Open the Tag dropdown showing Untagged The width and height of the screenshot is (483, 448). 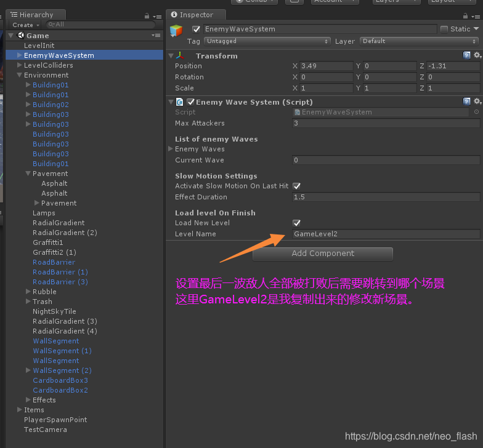(x=267, y=41)
